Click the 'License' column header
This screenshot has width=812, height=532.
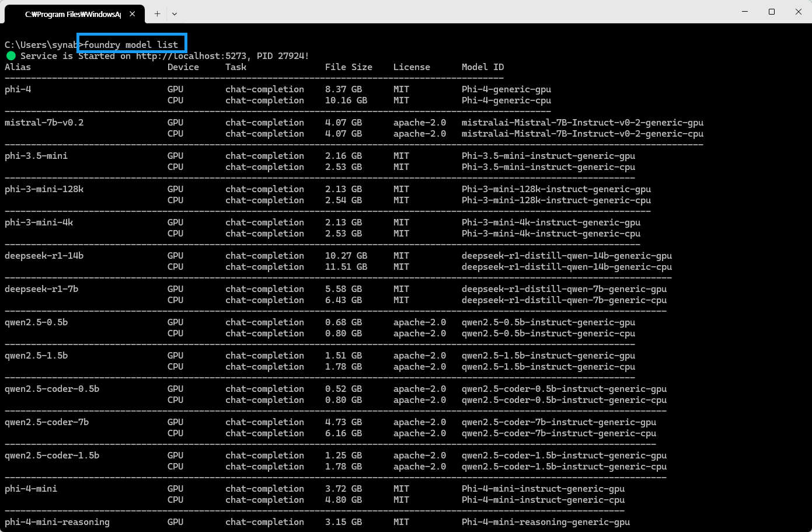[412, 67]
